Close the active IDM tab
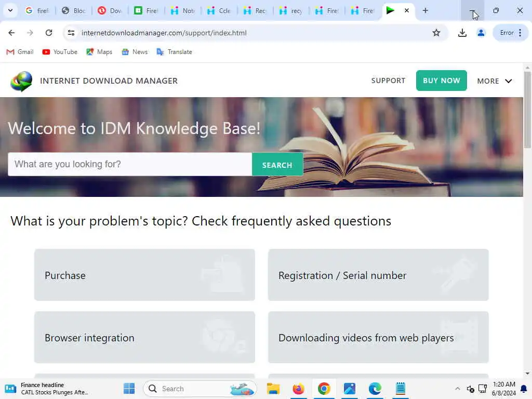 coord(406,10)
